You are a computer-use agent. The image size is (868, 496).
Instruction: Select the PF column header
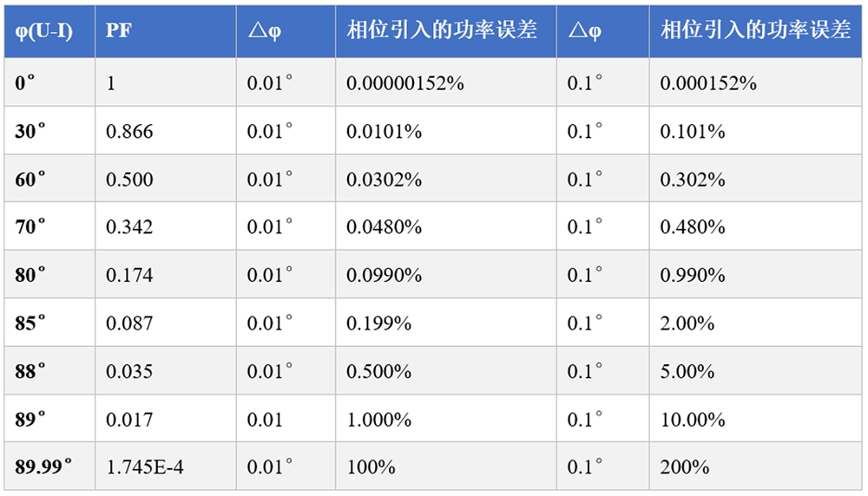[x=120, y=31]
